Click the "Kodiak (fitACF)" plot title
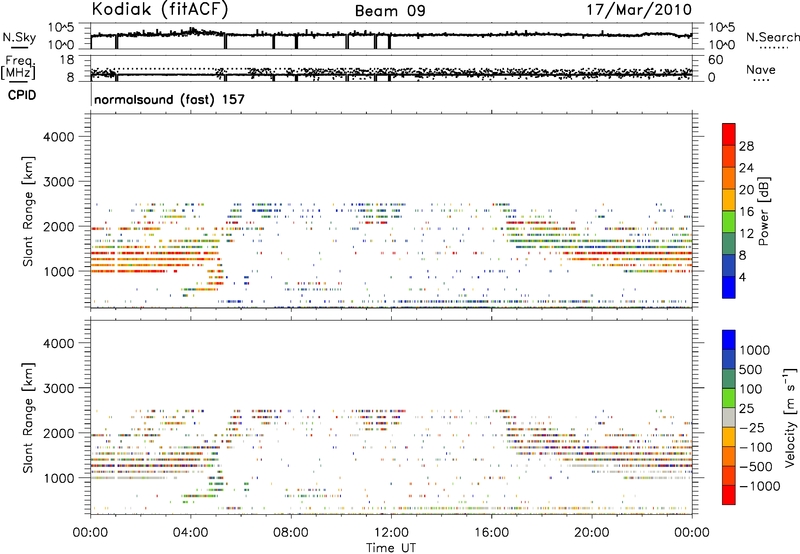800x554 pixels. click(x=160, y=9)
